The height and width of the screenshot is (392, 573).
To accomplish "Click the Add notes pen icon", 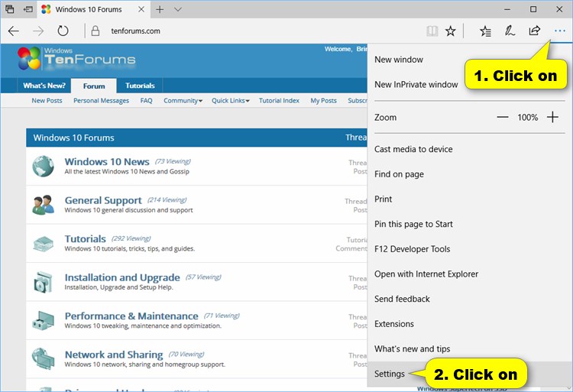I will (510, 31).
